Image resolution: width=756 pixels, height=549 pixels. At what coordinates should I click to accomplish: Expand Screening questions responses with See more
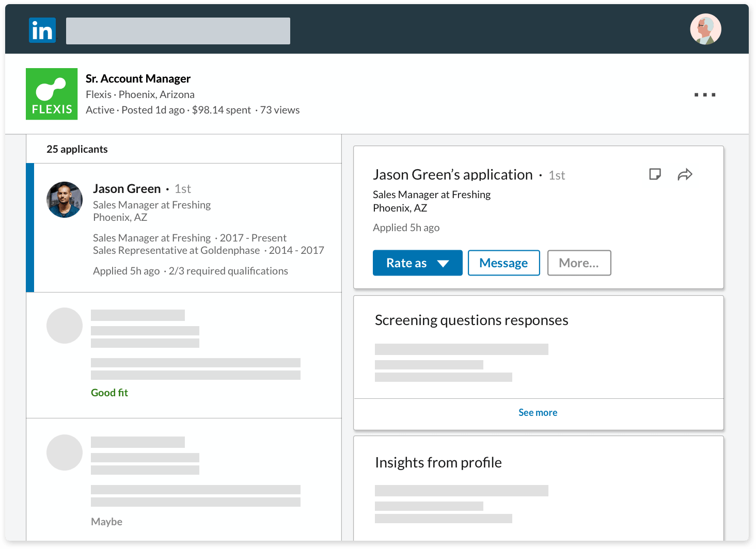pyautogui.click(x=538, y=412)
